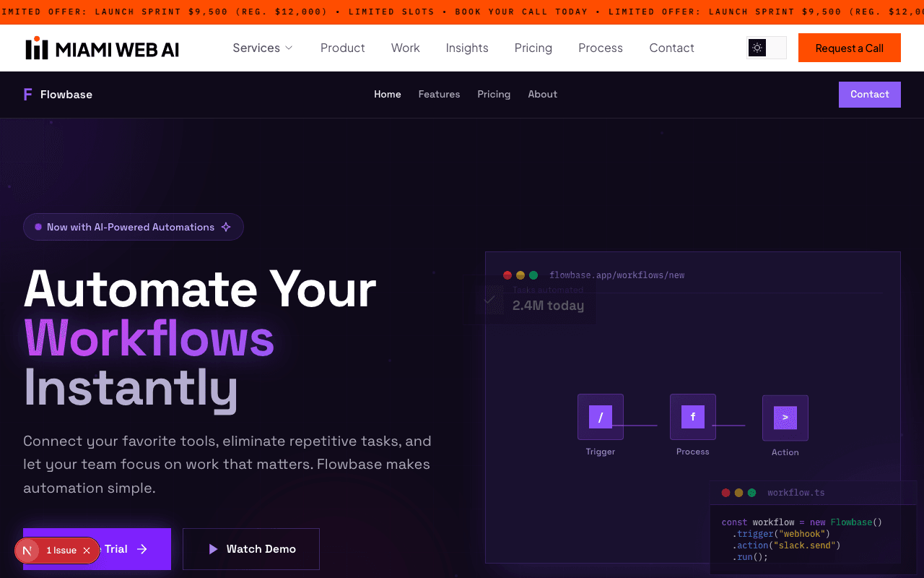The width and height of the screenshot is (924, 578).
Task: Expand the Services dropdown
Action: click(x=262, y=48)
